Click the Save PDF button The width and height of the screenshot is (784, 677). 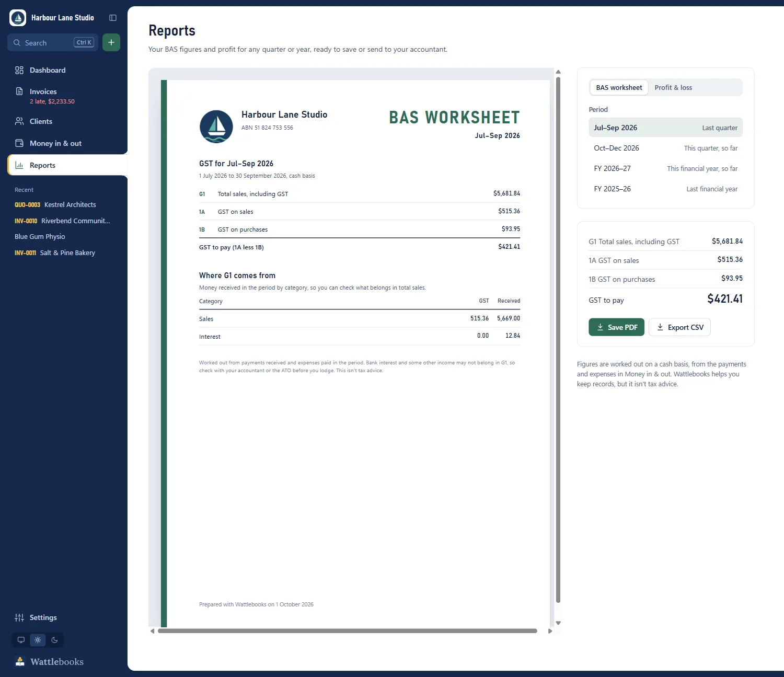pos(616,327)
